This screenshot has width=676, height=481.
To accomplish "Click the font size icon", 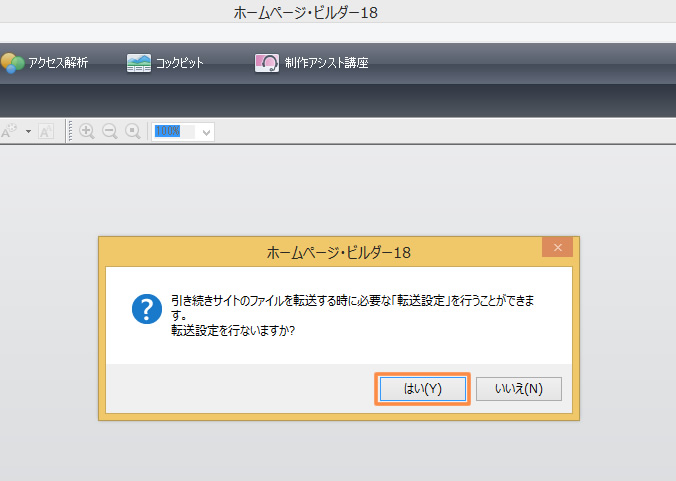I will click(x=46, y=131).
